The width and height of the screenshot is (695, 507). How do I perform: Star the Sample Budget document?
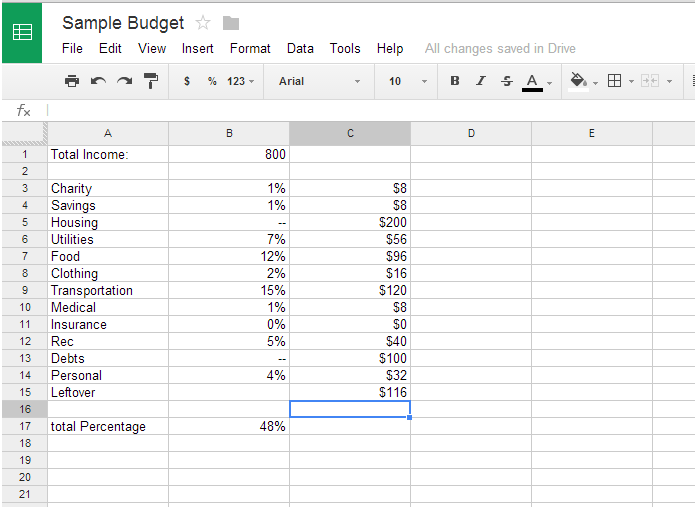coord(203,23)
